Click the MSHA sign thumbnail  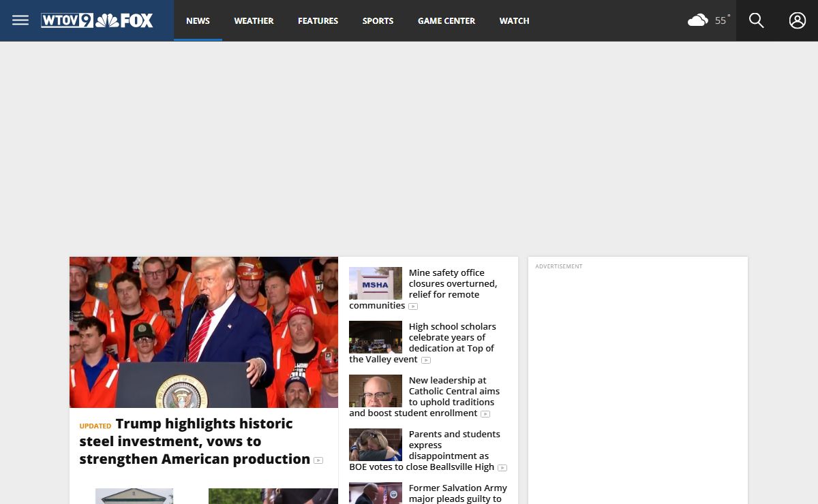pos(376,283)
